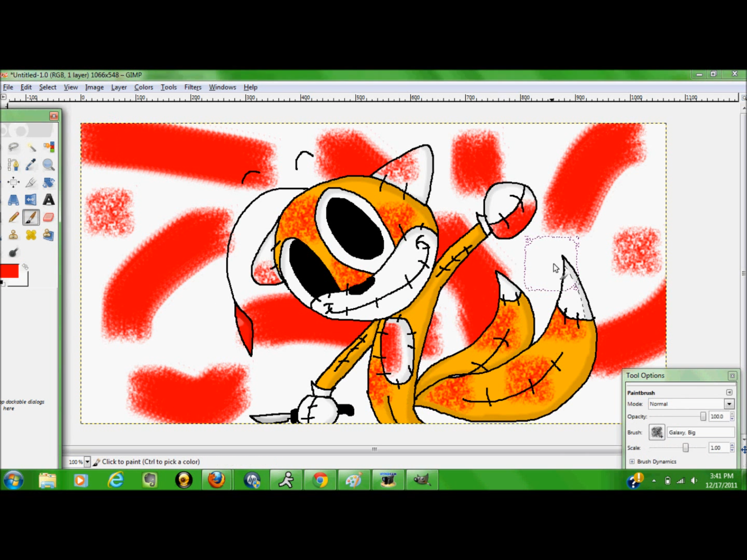Select the Perspective Clone tool
This screenshot has width=747, height=560.
[49, 235]
